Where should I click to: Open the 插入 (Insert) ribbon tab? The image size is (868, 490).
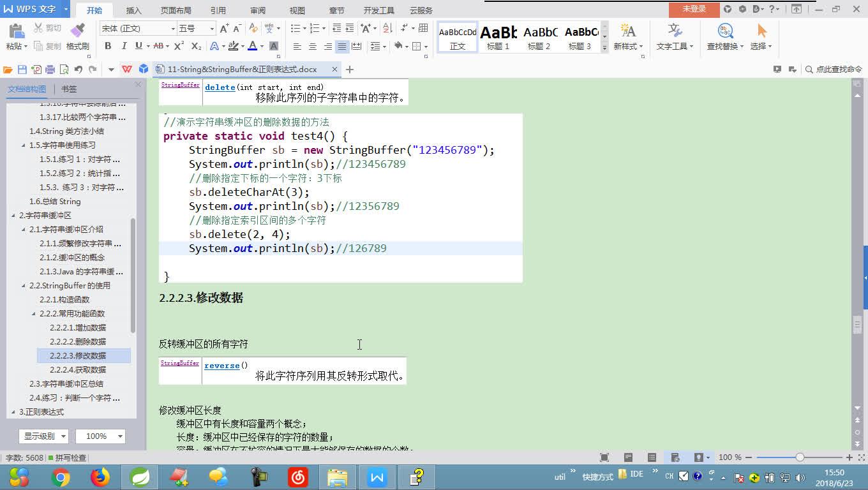tap(134, 10)
